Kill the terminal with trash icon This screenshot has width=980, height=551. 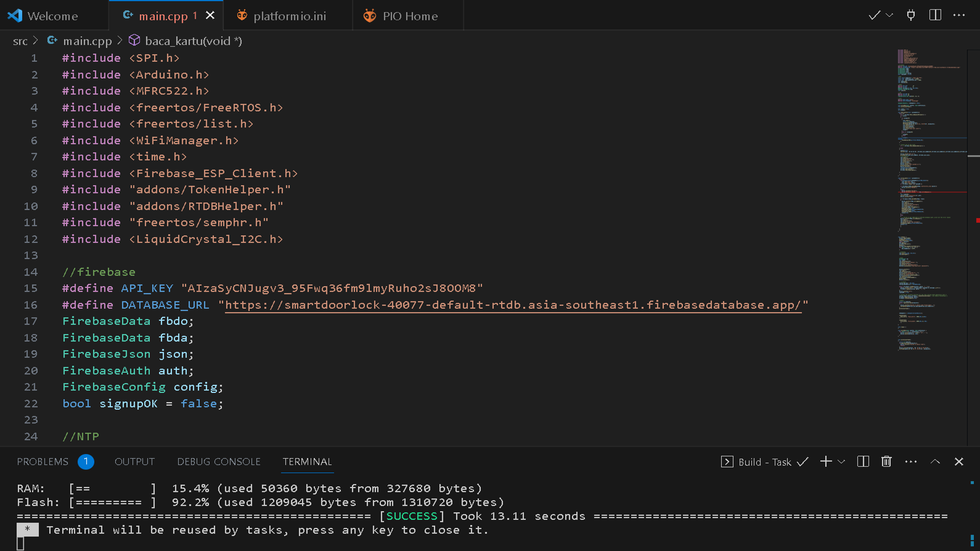[887, 462]
